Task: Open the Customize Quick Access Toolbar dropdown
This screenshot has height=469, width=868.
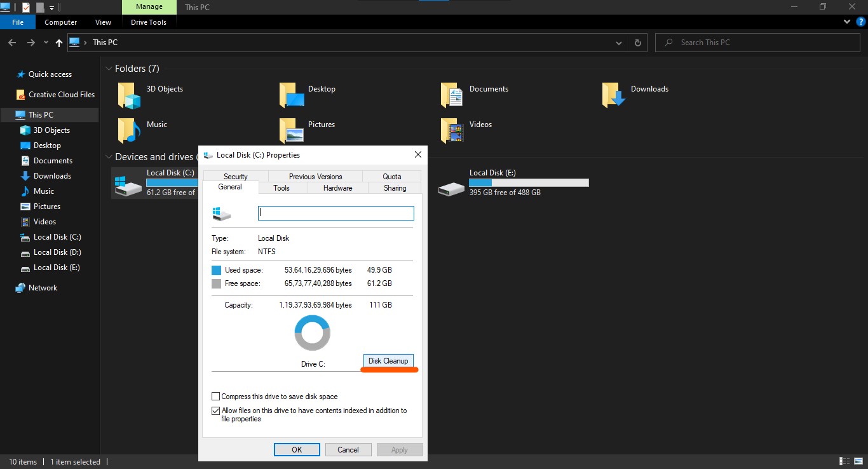Action: (51, 8)
